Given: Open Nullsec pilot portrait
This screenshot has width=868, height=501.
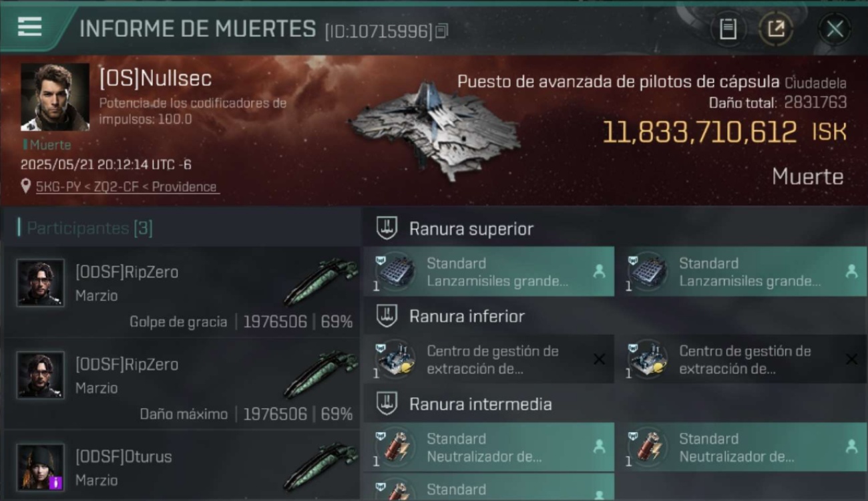Looking at the screenshot, I should pos(55,97).
